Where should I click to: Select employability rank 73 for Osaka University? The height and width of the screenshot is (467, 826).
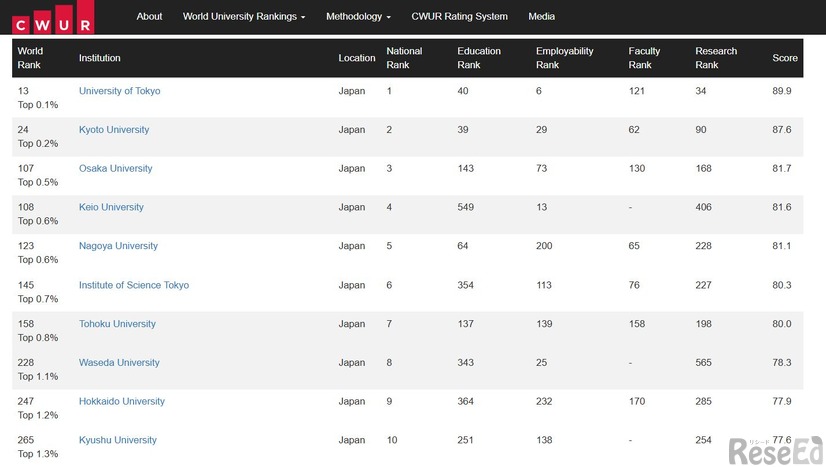542,168
